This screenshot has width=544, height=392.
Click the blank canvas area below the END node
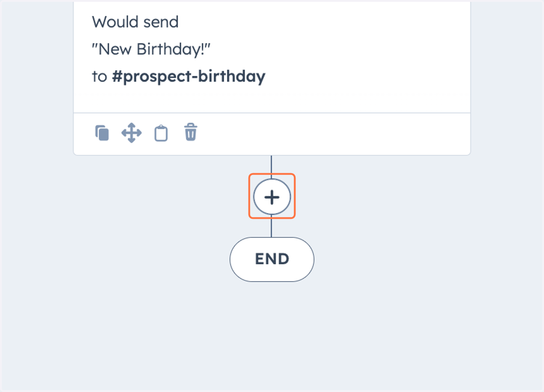point(272,335)
